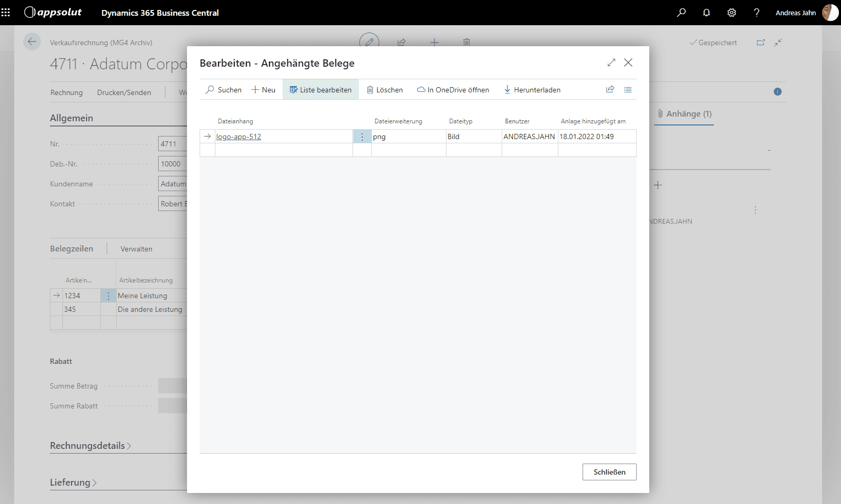Expand the dialog to full screen
This screenshot has height=504, width=841.
coord(611,62)
